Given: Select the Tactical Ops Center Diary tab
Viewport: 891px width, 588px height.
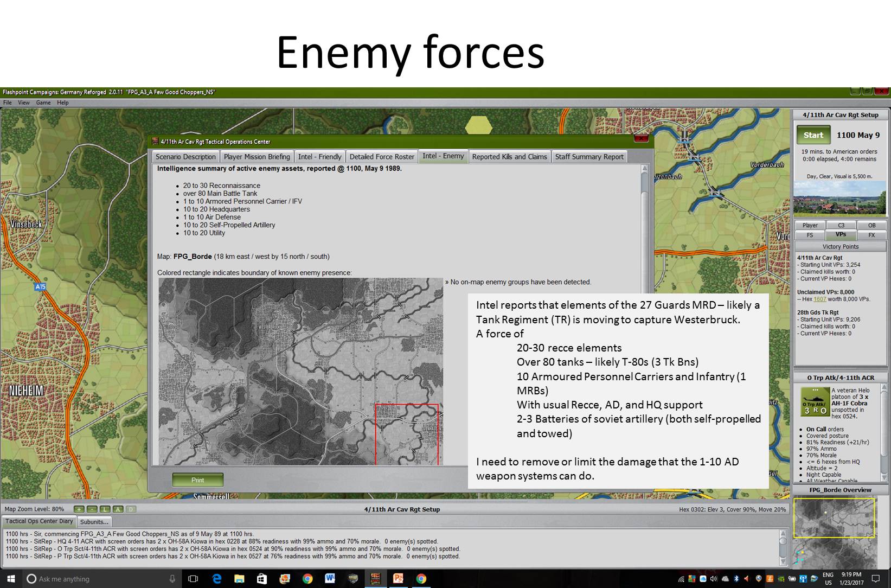Looking at the screenshot, I should click(x=39, y=521).
